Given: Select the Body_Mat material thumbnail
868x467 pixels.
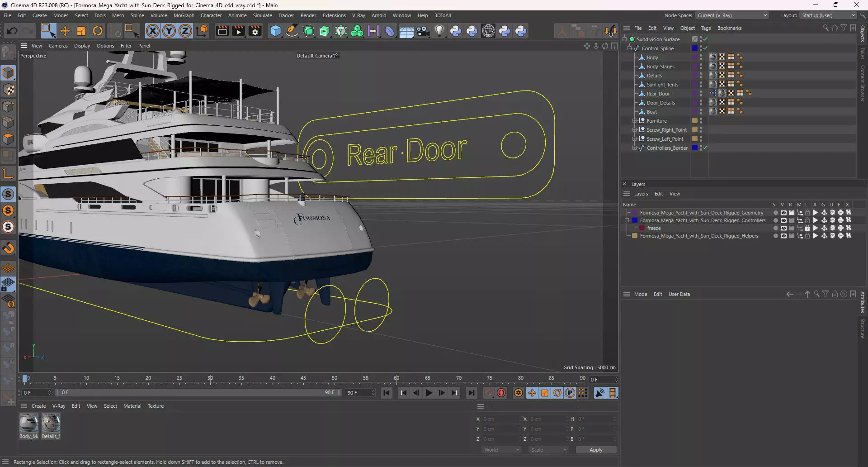Looking at the screenshot, I should [x=28, y=423].
